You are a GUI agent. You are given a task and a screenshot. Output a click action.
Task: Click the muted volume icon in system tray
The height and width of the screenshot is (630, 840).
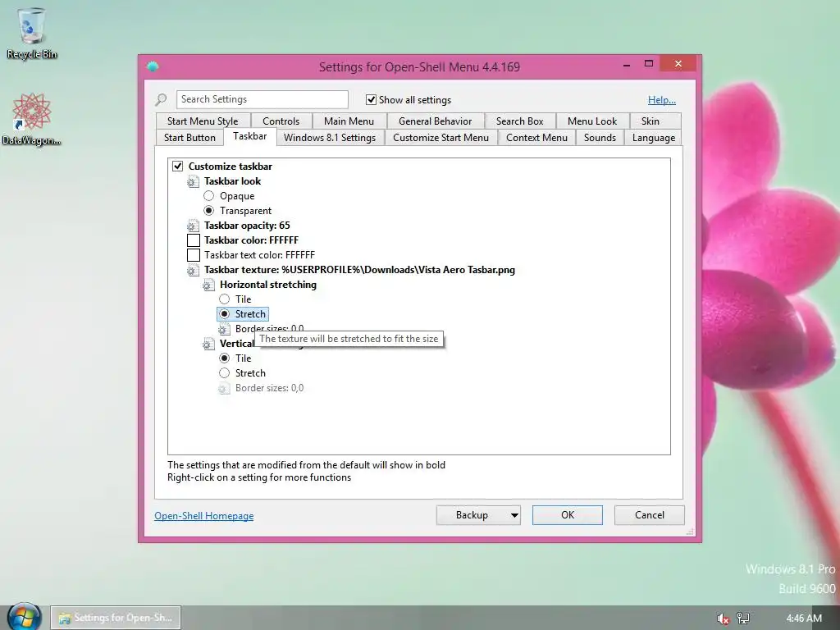click(x=723, y=619)
